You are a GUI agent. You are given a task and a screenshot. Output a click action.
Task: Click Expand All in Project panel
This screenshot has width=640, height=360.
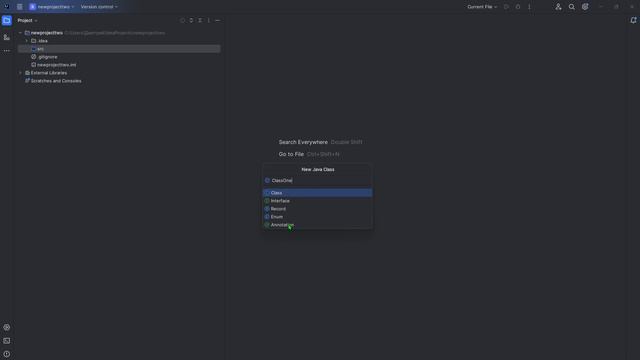click(x=191, y=20)
